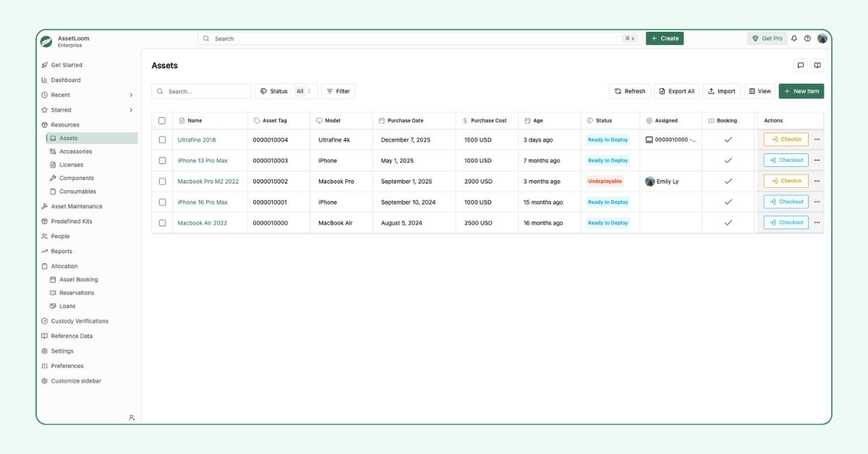Image resolution: width=868 pixels, height=454 pixels.
Task: Click Checkin for Macbook Pro M2 2022
Action: point(786,181)
